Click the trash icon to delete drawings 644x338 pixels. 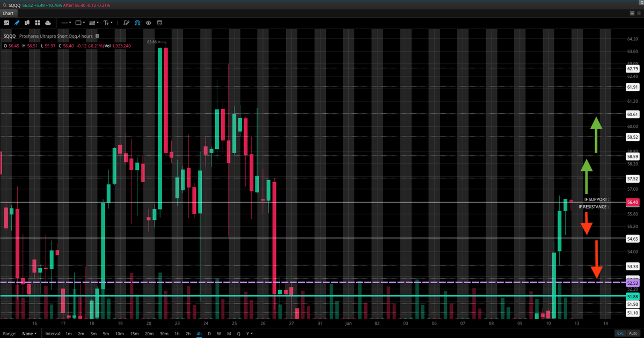tap(159, 23)
